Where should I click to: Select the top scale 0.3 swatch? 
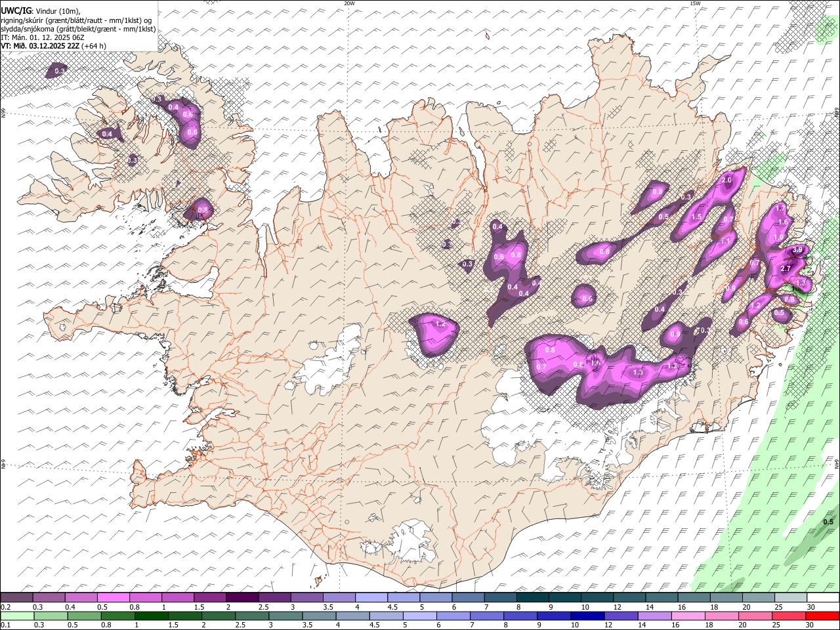(49, 597)
